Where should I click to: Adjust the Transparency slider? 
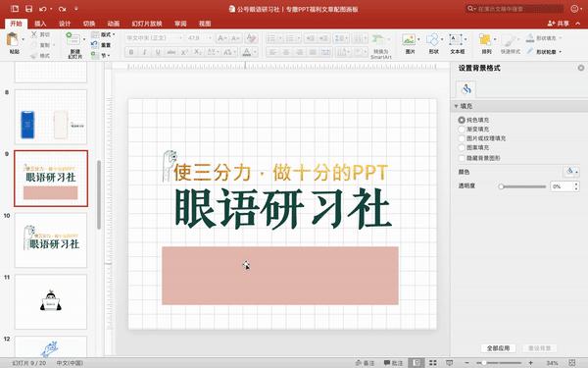[x=521, y=186]
